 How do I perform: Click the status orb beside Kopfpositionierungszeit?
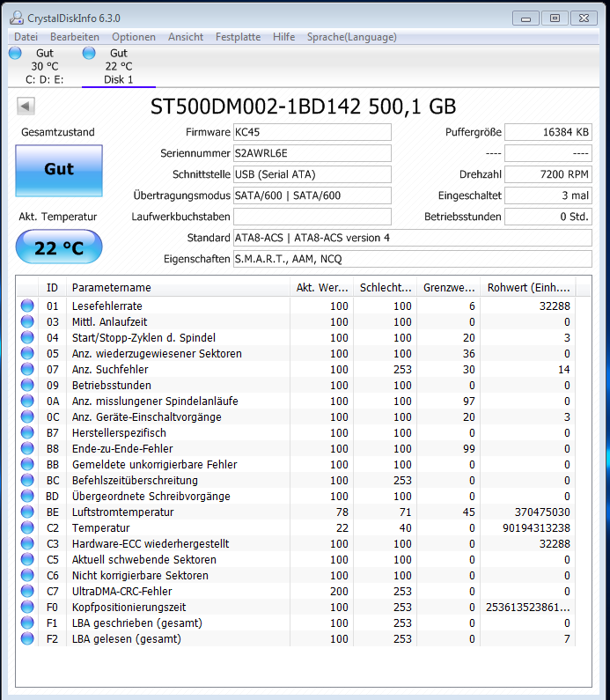[x=27, y=607]
